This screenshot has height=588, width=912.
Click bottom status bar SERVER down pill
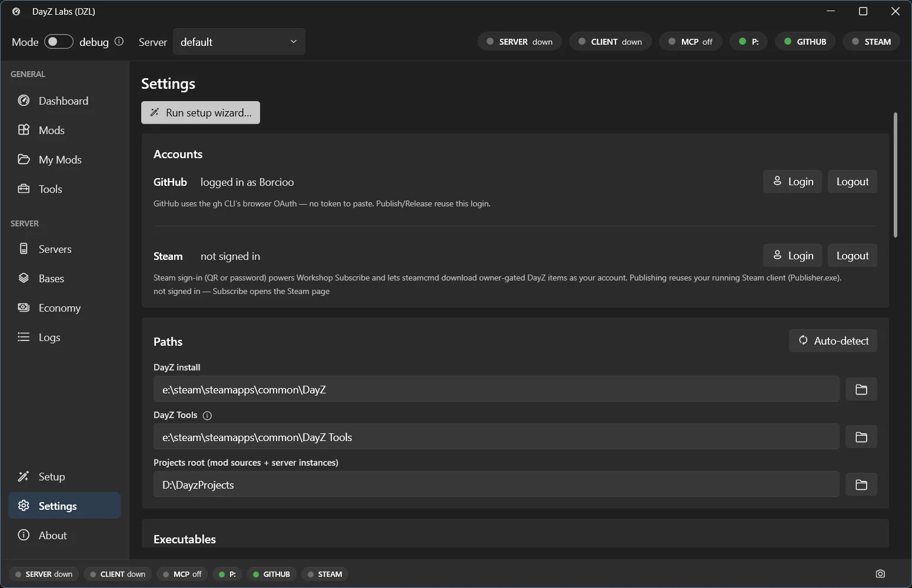click(x=44, y=574)
